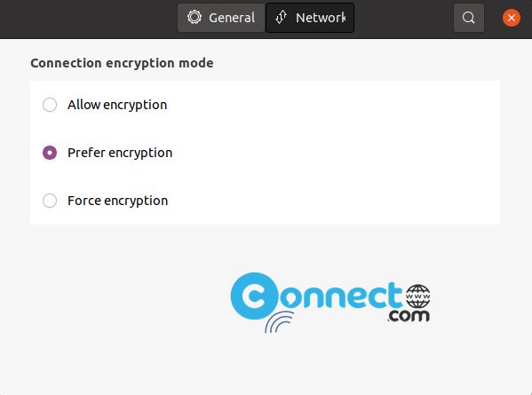Click the big blue C logo circle
Screen dimensions: 532x395
[254, 296]
